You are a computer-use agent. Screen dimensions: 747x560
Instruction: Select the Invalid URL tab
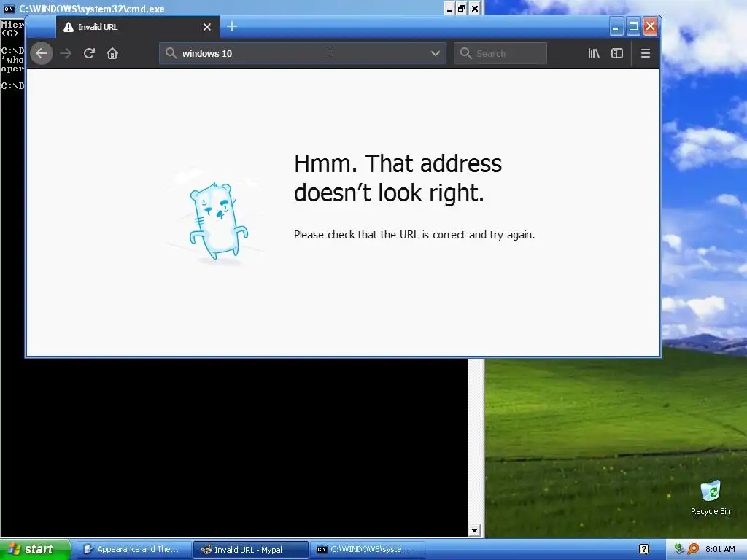tap(138, 27)
